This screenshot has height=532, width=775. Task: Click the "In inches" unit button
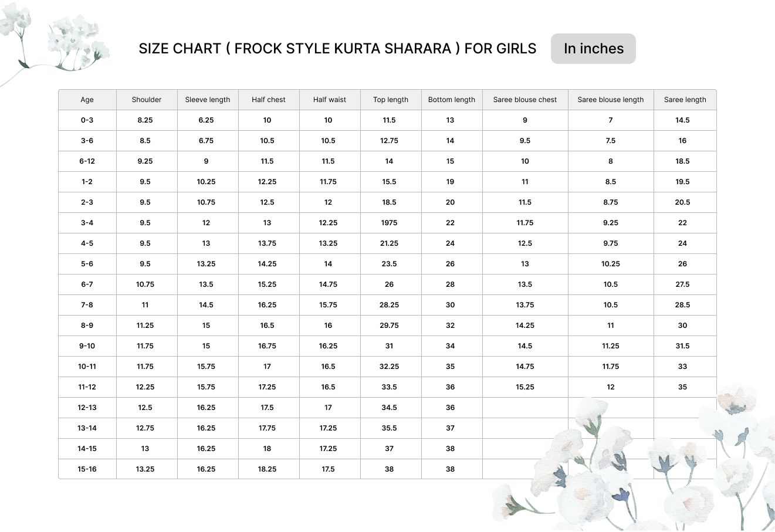coord(593,49)
